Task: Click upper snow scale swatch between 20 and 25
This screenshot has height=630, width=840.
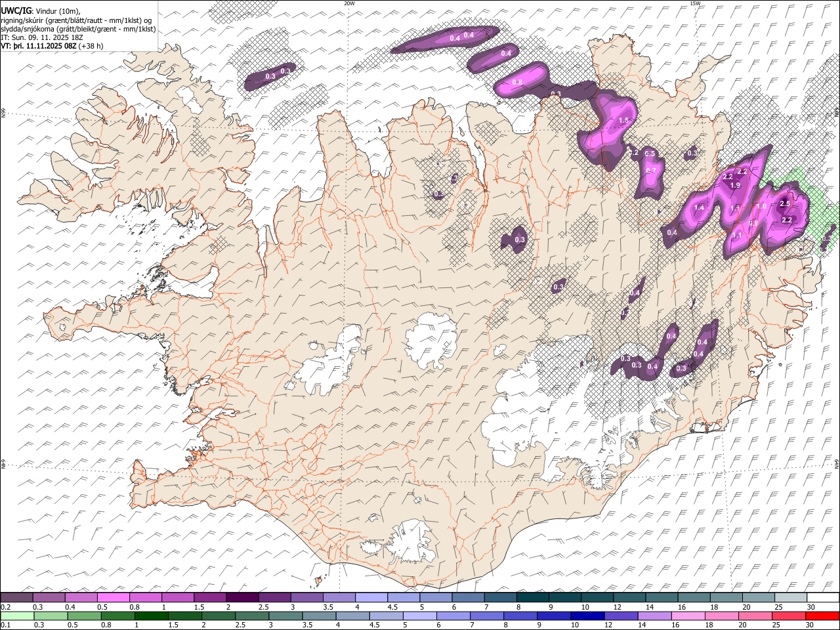Action: tap(759, 598)
